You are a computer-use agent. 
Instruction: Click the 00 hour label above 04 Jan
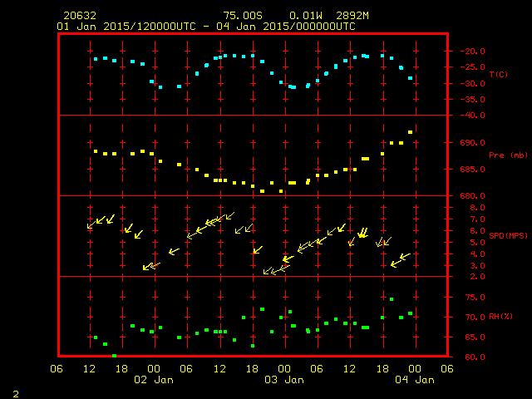415,369
